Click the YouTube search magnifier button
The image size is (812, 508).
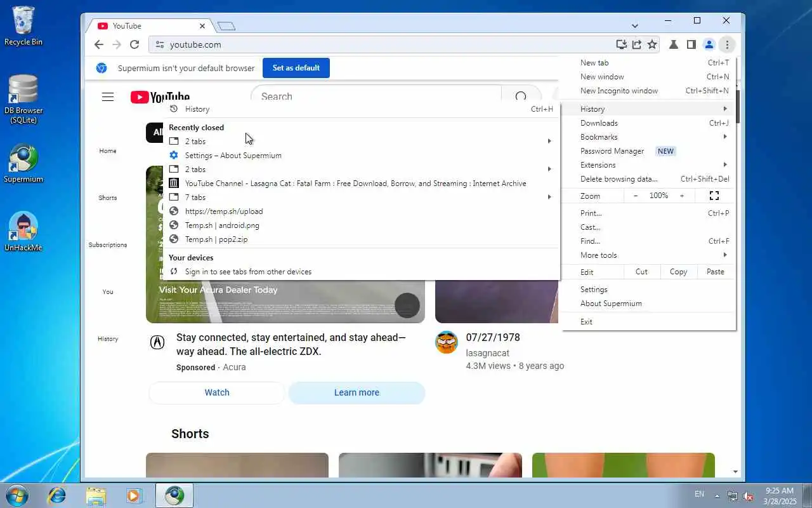click(521, 97)
